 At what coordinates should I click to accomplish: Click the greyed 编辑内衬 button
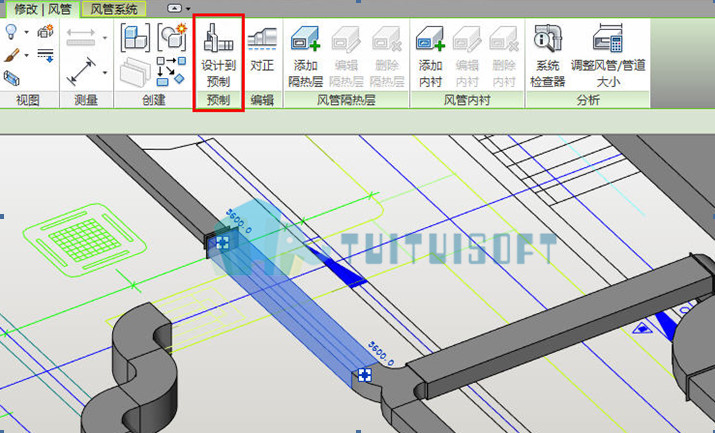pos(467,57)
